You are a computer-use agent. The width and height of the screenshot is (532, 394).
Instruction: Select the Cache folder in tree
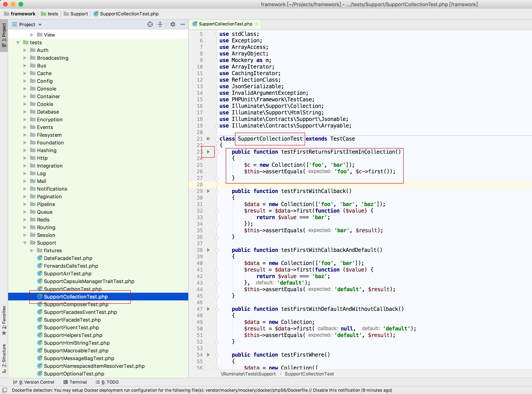[44, 73]
